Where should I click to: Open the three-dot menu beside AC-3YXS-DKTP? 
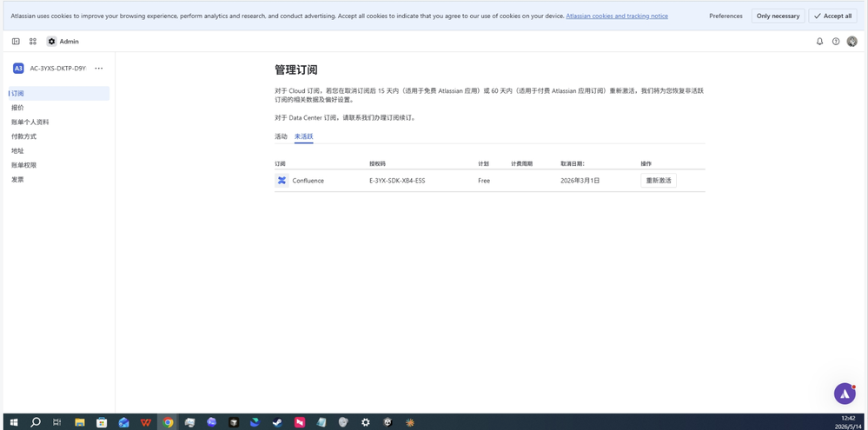pos(98,68)
